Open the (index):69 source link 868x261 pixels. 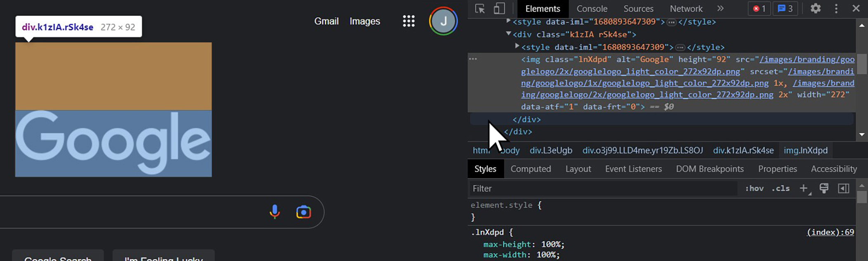tap(830, 232)
